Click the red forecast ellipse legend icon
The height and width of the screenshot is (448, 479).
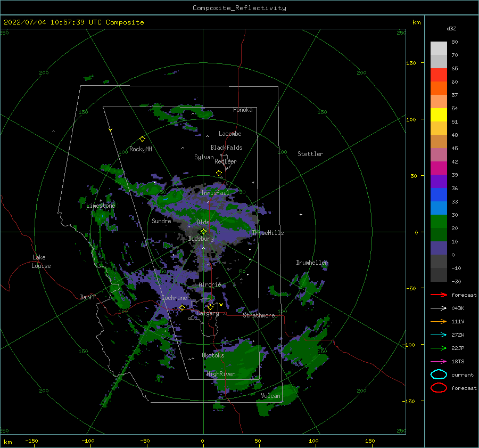coord(439,388)
